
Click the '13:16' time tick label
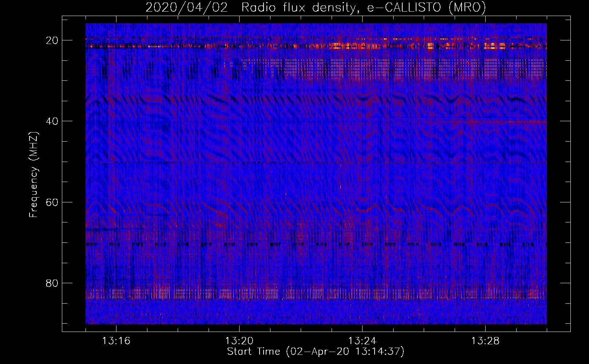(x=116, y=341)
